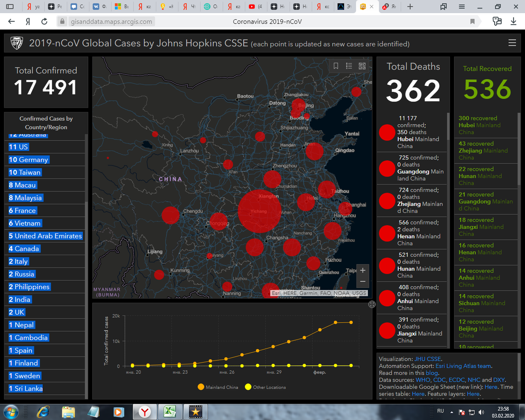Image resolution: width=525 pixels, height=420 pixels.
Task: Open browser downloads
Action: point(514,21)
